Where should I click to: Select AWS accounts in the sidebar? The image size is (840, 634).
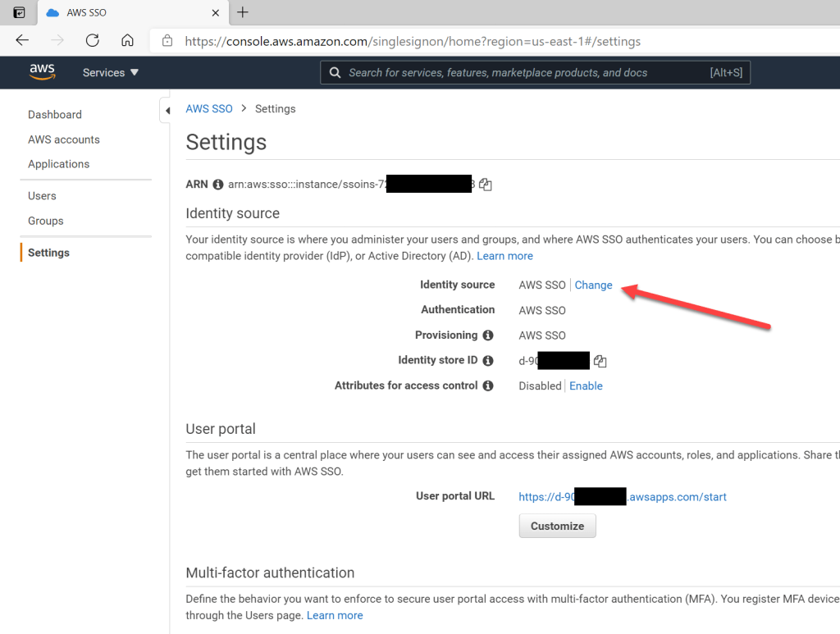click(64, 139)
